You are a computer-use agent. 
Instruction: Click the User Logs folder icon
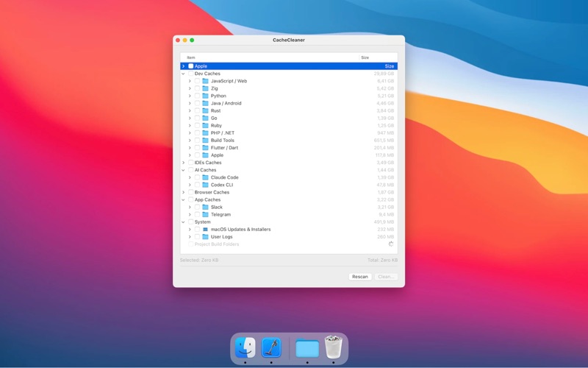tap(205, 236)
